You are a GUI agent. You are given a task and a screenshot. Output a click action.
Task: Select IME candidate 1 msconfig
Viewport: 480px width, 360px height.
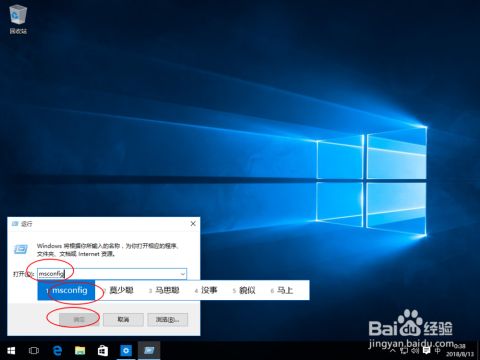(x=66, y=290)
